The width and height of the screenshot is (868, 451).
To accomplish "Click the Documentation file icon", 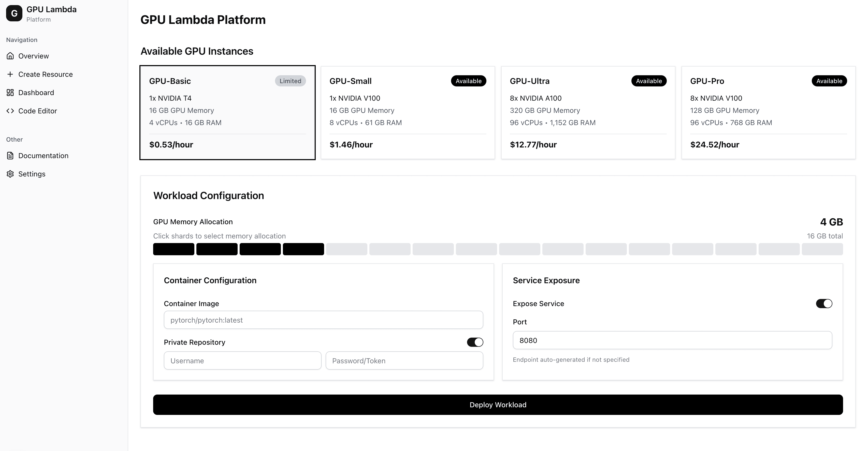I will pos(10,156).
